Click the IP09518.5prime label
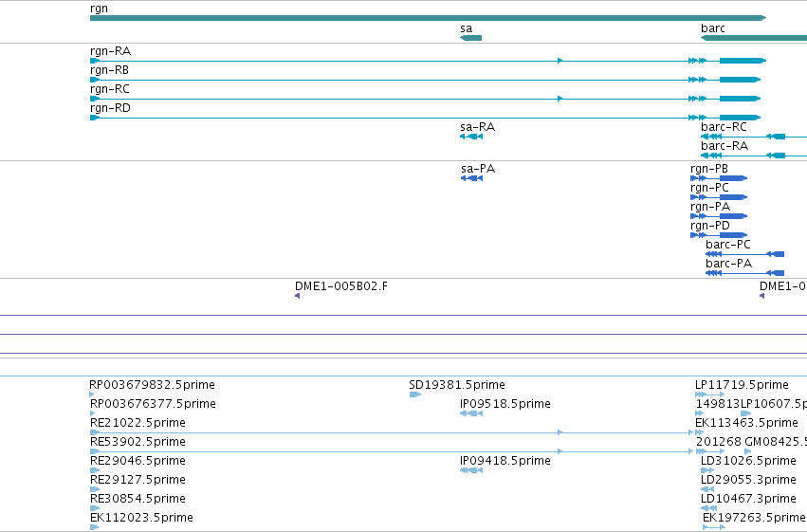Image resolution: width=807 pixels, height=532 pixels. pos(505,404)
